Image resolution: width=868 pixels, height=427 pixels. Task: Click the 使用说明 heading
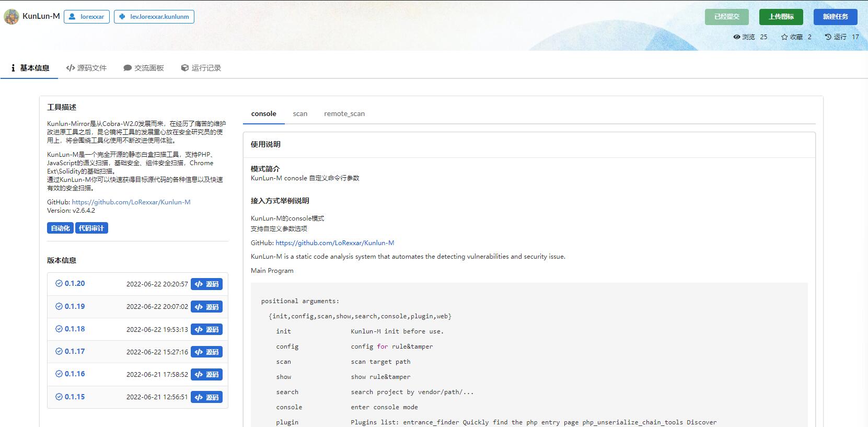click(265, 144)
